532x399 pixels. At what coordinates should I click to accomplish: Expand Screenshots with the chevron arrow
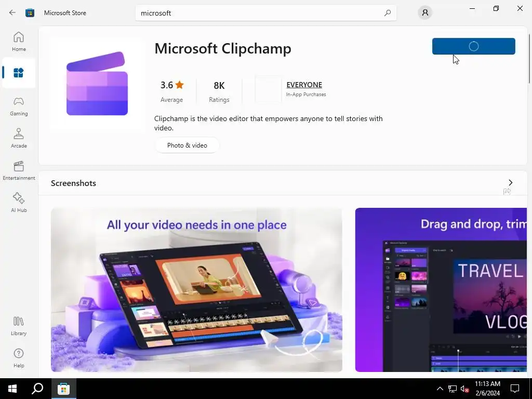tap(510, 183)
